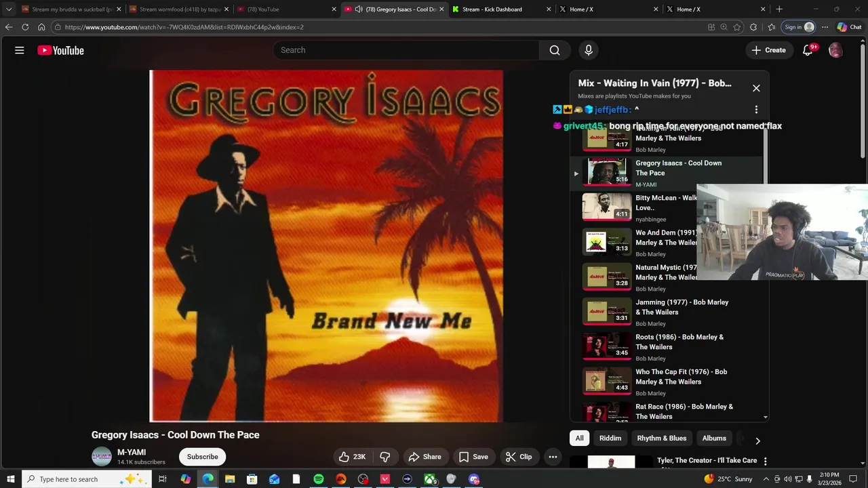
Task: Go back in the browser
Action: 9,27
